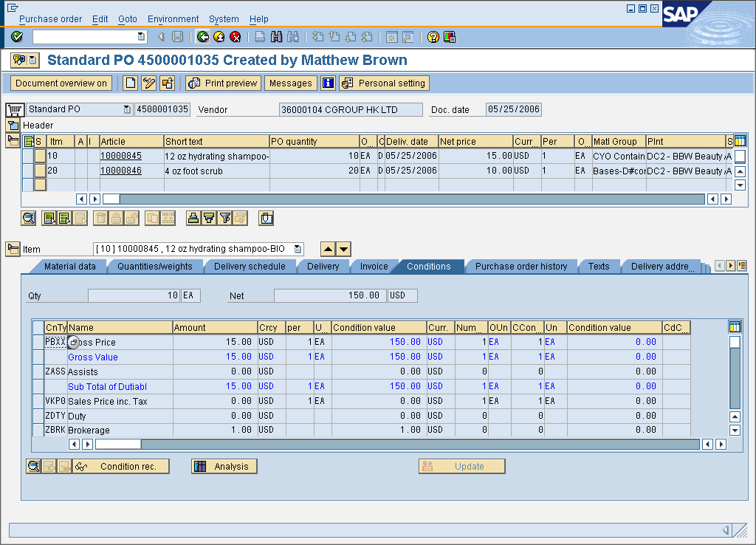This screenshot has width=756, height=545.
Task: Collapse the Header section expander
Action: [x=13, y=126]
